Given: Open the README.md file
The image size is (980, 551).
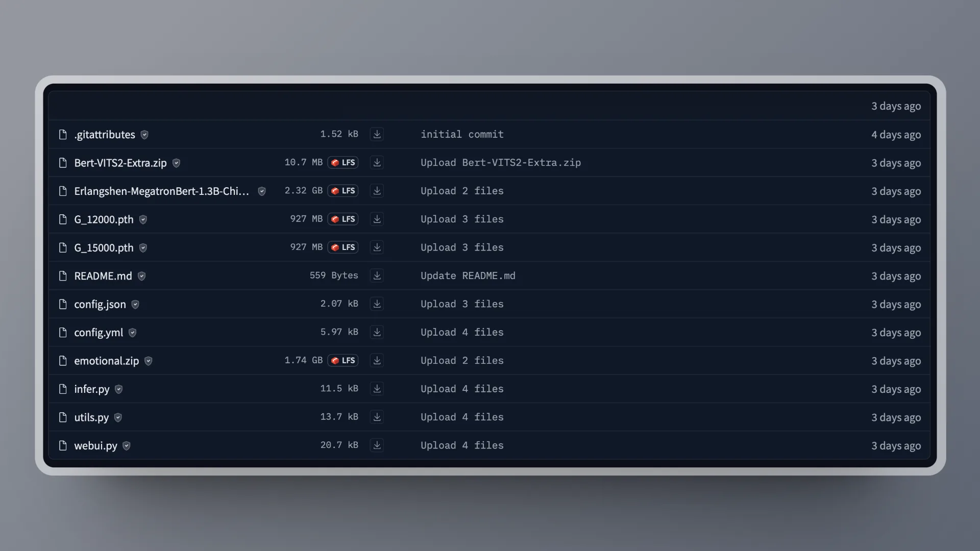Looking at the screenshot, I should (103, 276).
